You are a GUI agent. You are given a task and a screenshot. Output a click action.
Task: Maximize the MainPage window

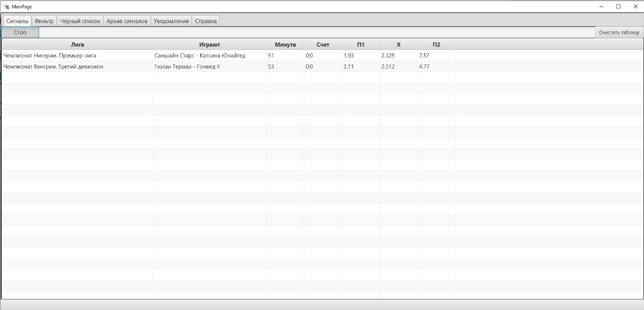click(x=618, y=6)
